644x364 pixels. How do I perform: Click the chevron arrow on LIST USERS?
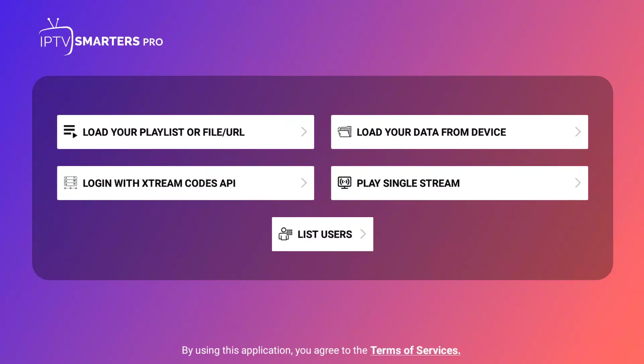tap(362, 234)
